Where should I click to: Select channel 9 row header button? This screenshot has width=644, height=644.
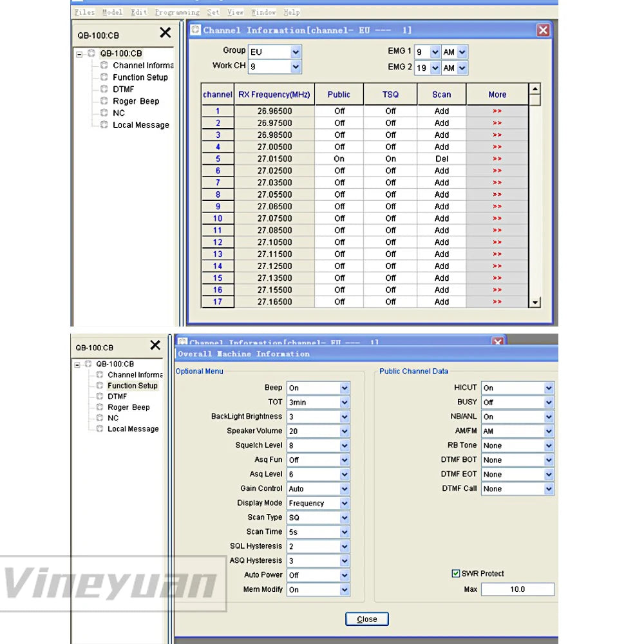tap(218, 207)
